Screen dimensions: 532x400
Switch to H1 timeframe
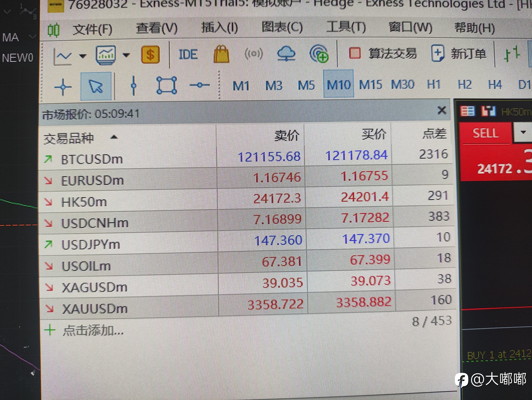[x=434, y=85]
